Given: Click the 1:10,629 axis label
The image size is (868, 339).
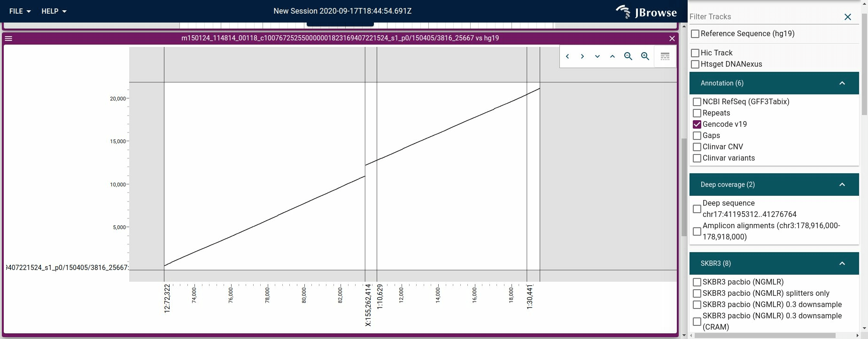Looking at the screenshot, I should [x=380, y=296].
